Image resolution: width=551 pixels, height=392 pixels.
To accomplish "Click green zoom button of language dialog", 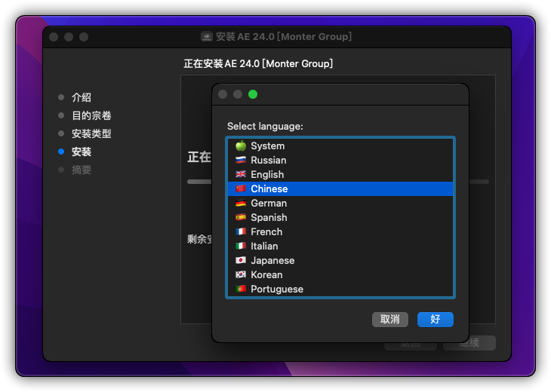I will click(253, 94).
